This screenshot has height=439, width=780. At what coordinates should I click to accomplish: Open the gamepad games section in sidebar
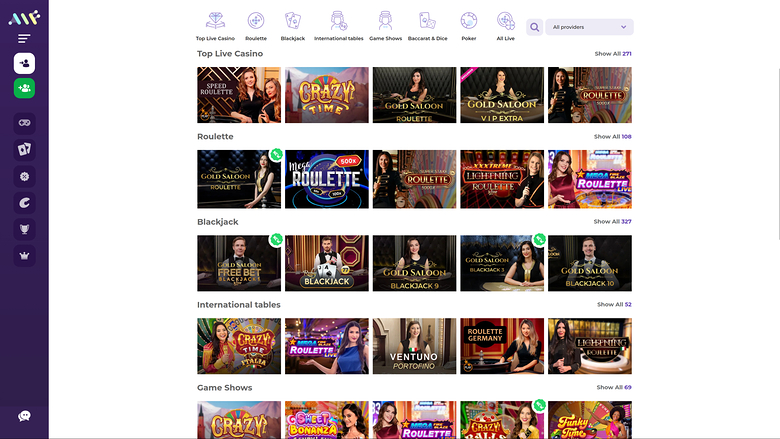[24, 123]
